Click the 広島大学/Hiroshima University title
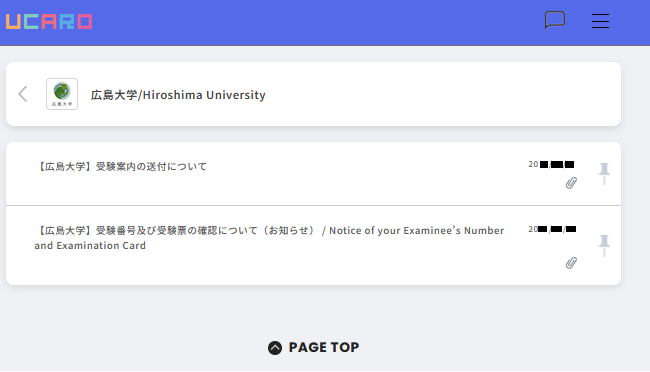The image size is (650, 372). [178, 95]
